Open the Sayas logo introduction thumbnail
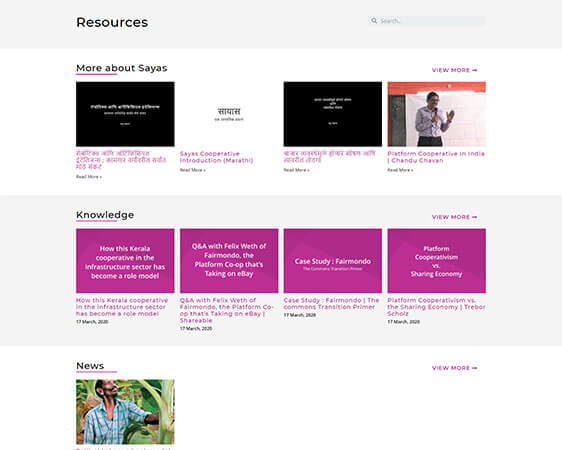The height and width of the screenshot is (450, 562). 229,114
